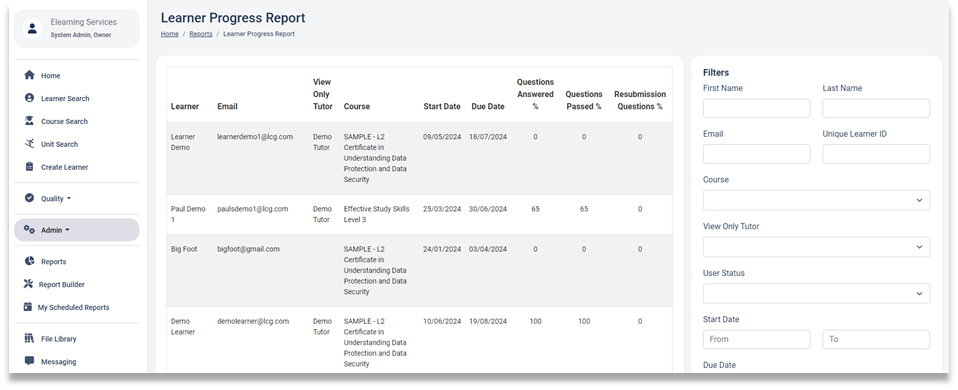This screenshot has width=958, height=390.
Task: Click bigfoot@gmail.com email cell
Action: 248,249
